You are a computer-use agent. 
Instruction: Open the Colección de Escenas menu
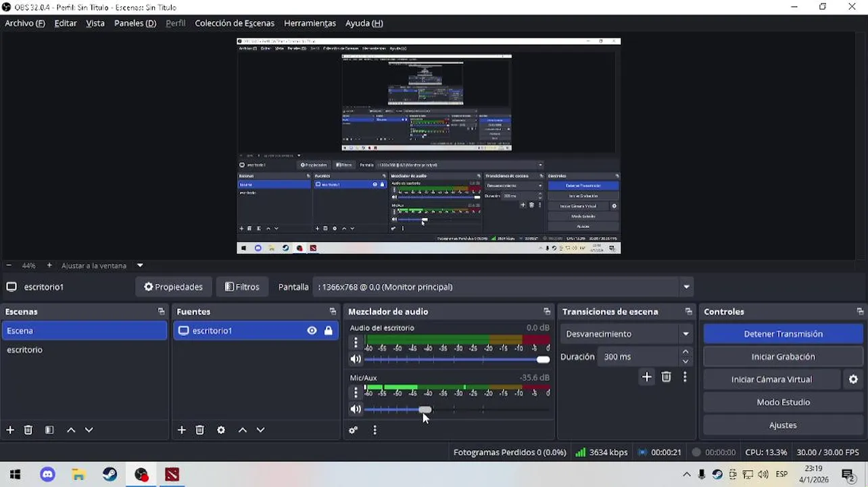coord(235,23)
